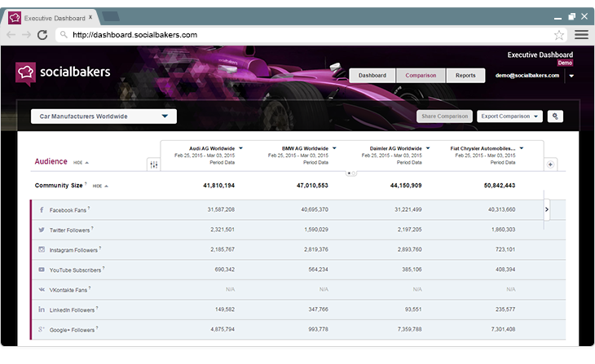The width and height of the screenshot is (595, 364).
Task: Click the Twitter Followers row label
Action: click(x=69, y=230)
